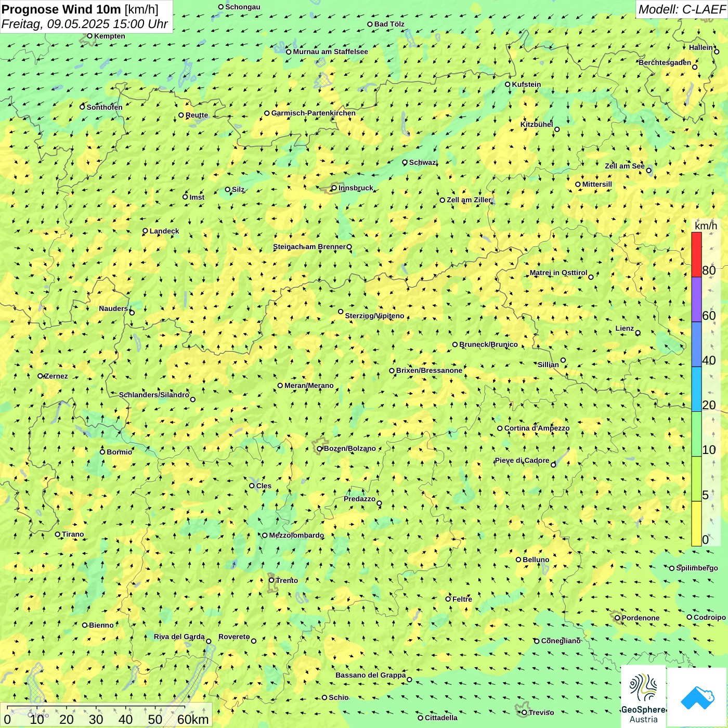Click the 'Rovereto' label
Image resolution: width=728 pixels, height=728 pixels.
pos(234,636)
